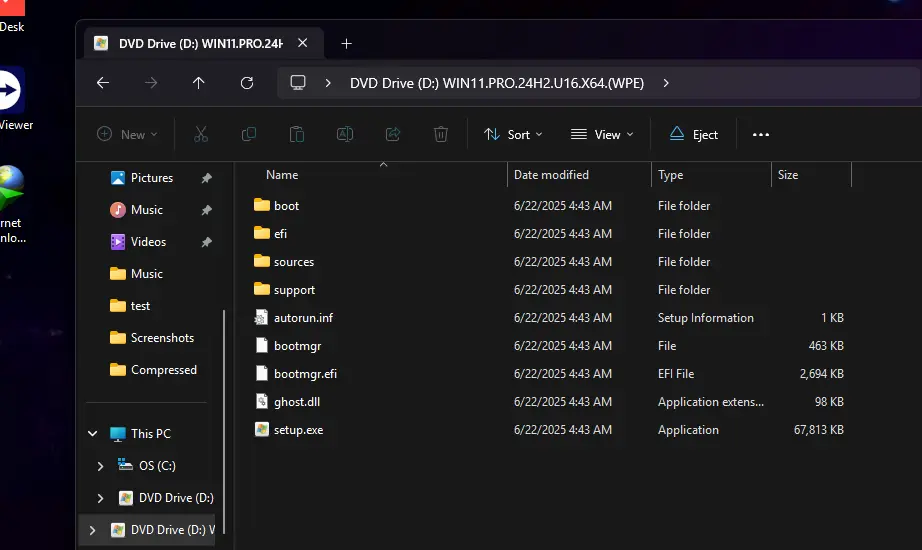Click the Setup Information type cell

[706, 318]
